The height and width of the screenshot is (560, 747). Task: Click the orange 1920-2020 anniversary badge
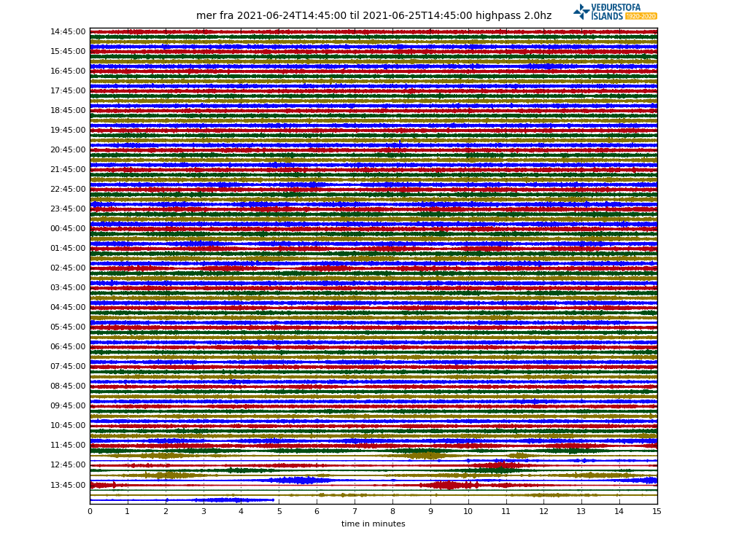641,16
